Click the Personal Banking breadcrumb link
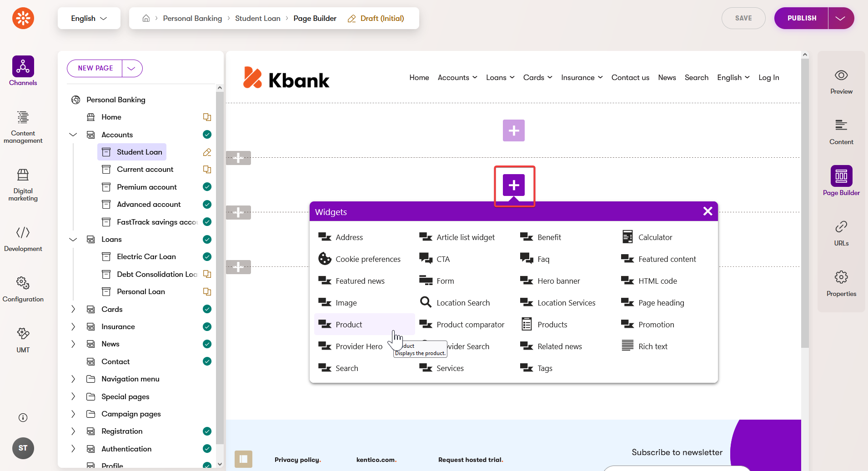 coord(192,18)
